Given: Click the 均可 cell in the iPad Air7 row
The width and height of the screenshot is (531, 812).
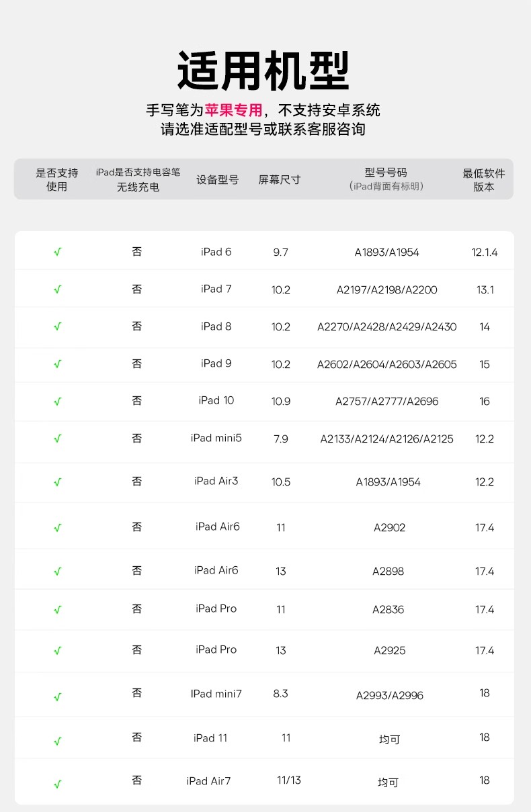Looking at the screenshot, I should pyautogui.click(x=389, y=783).
